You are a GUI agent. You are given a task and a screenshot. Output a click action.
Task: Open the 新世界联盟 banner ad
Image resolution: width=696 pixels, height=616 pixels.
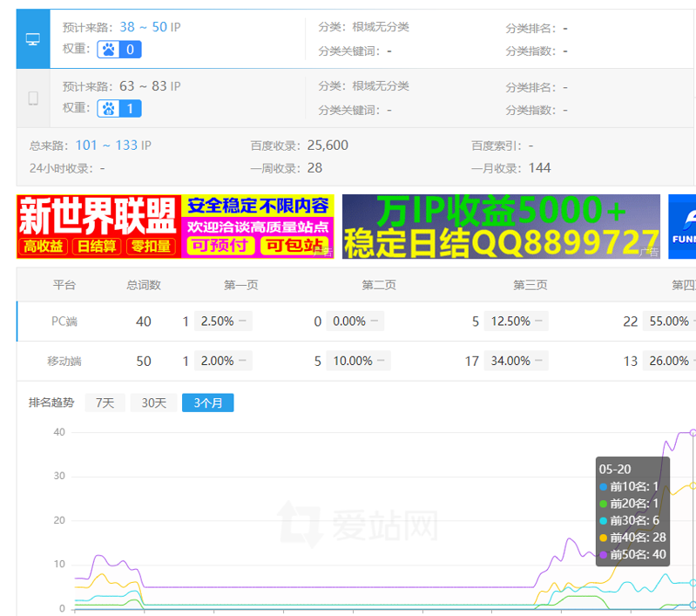175,227
